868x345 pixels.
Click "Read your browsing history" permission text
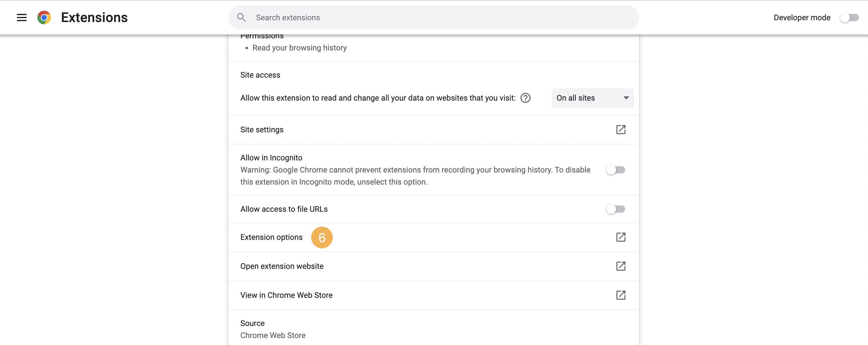[x=300, y=48]
